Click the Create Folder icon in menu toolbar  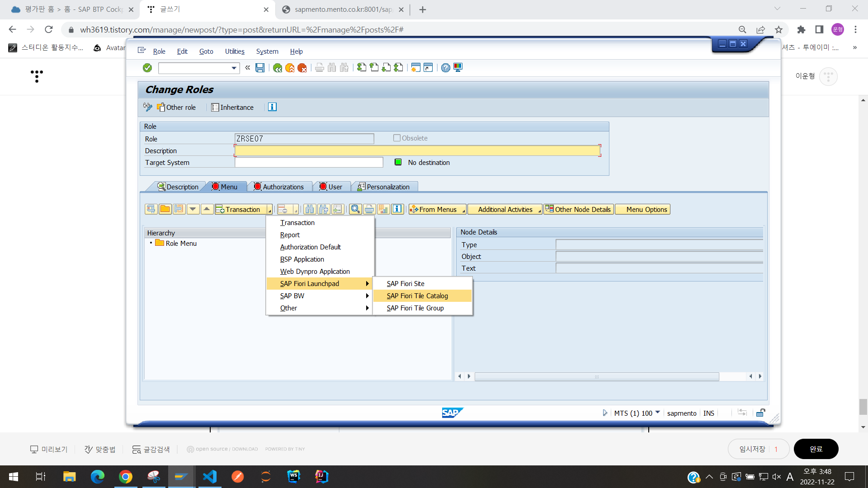click(165, 209)
